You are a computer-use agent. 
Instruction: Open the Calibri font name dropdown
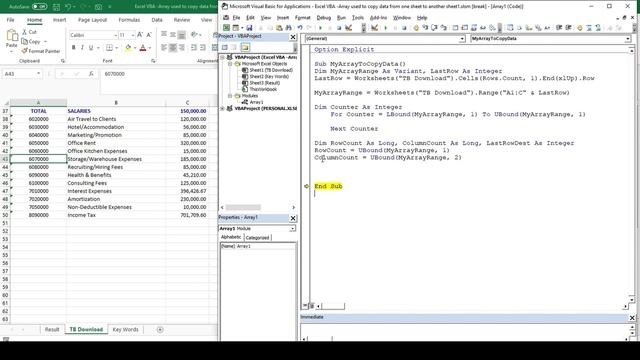tap(115, 36)
